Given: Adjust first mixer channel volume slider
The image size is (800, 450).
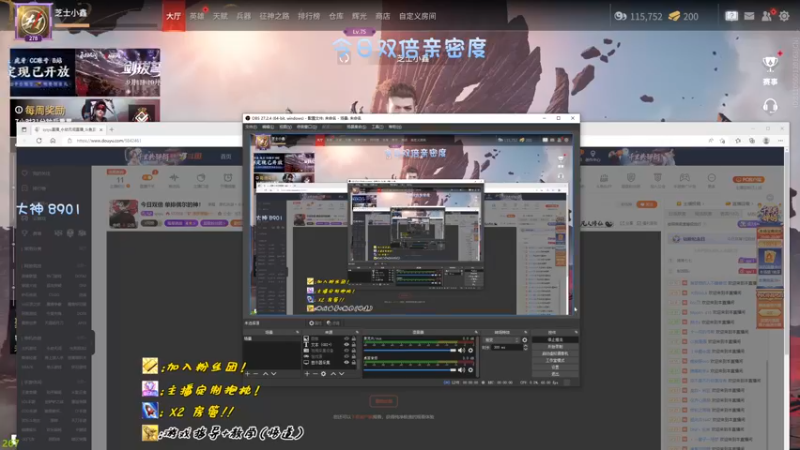Looking at the screenshot, I should pyautogui.click(x=410, y=350).
